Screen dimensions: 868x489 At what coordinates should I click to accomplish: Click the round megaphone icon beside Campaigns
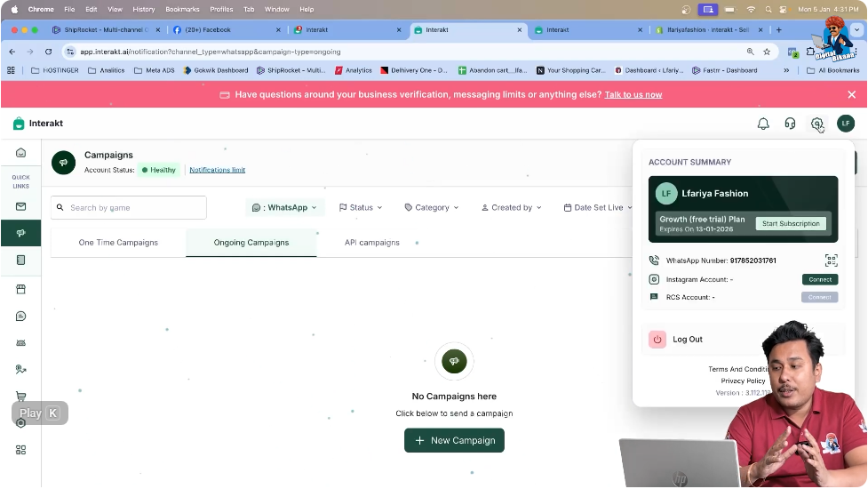(63, 163)
